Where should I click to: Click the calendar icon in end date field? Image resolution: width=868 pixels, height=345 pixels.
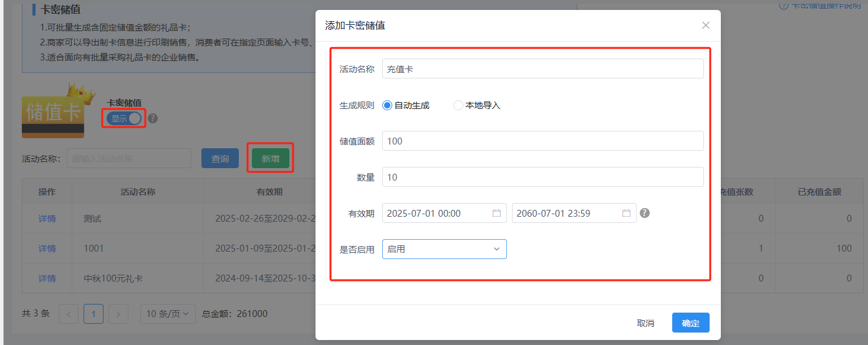(x=626, y=213)
